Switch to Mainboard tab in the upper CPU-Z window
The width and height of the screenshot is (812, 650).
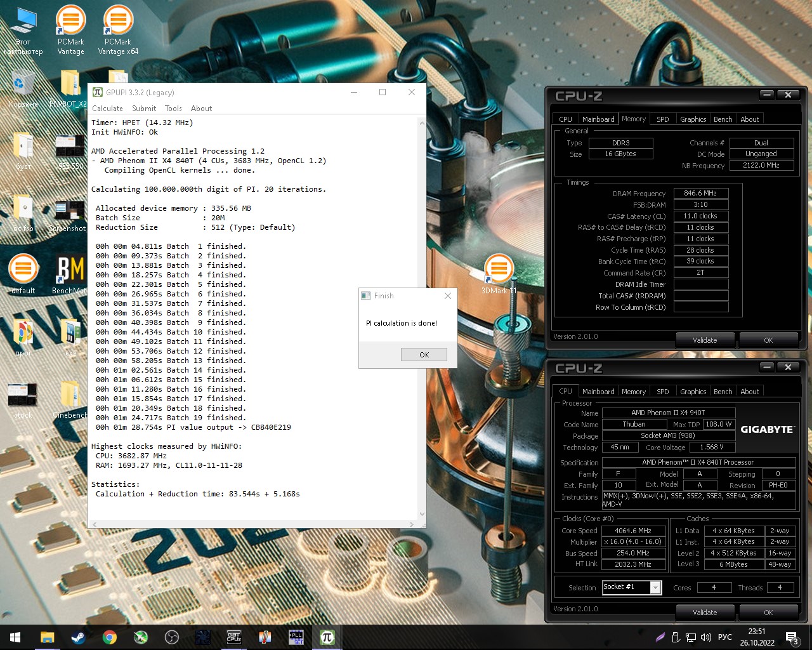tap(598, 119)
